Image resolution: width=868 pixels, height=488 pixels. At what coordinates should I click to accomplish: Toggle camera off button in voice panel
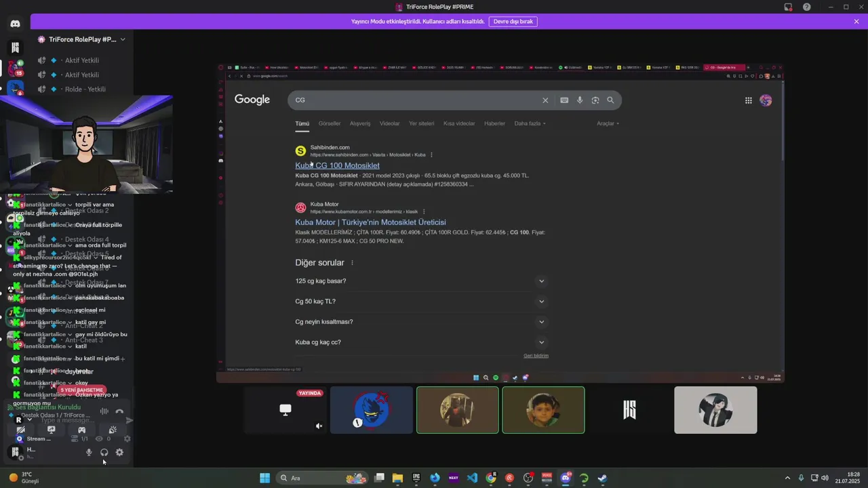coord(20,430)
